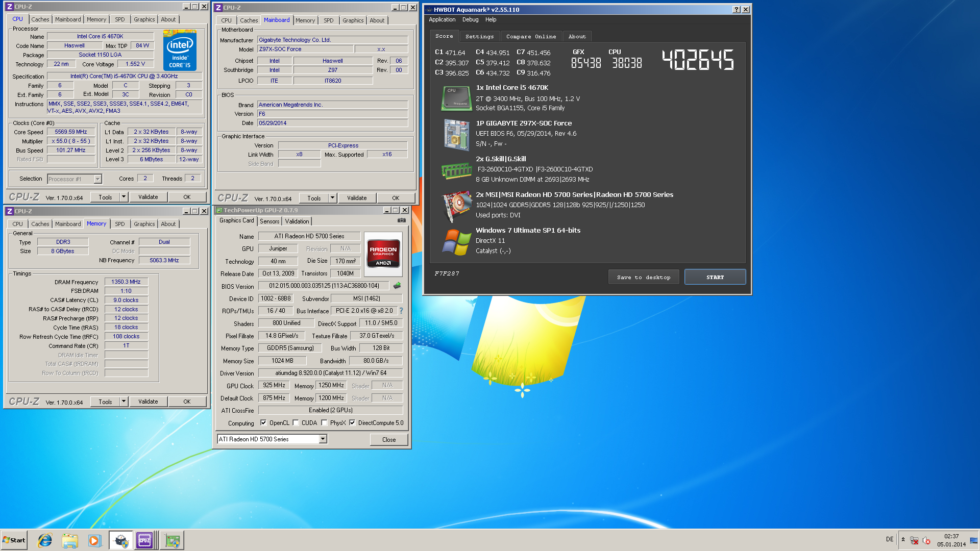Viewport: 980px width, 551px height.
Task: Click the Core Speed value 5569.59 MHz
Action: click(71, 132)
